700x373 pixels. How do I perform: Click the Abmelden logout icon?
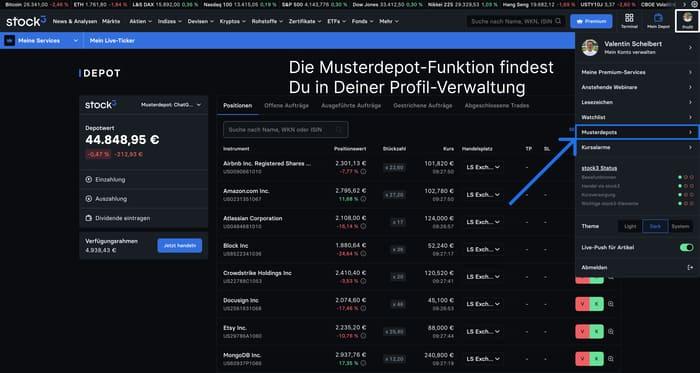pos(690,267)
